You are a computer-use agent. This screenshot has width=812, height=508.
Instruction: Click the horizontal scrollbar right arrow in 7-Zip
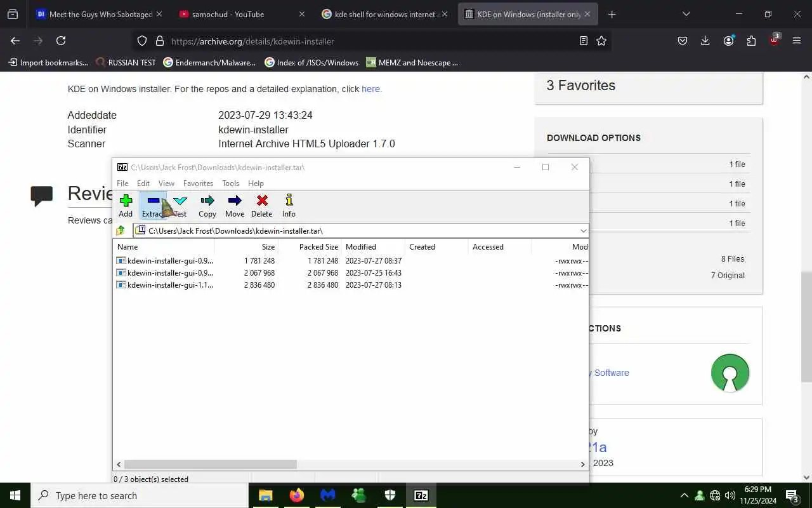[x=583, y=464]
